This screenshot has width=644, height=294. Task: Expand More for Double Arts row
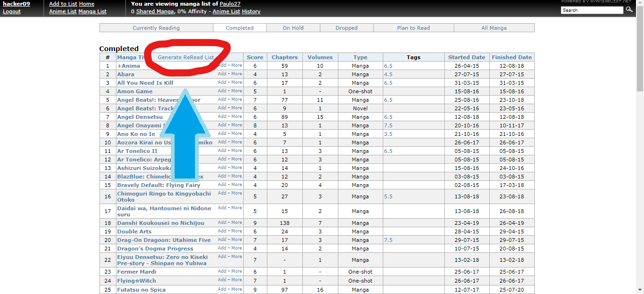[x=237, y=231]
